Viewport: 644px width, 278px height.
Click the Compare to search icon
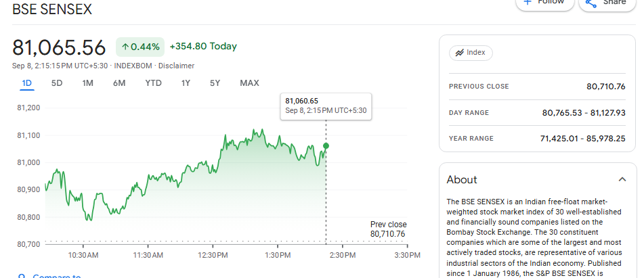tap(22, 277)
